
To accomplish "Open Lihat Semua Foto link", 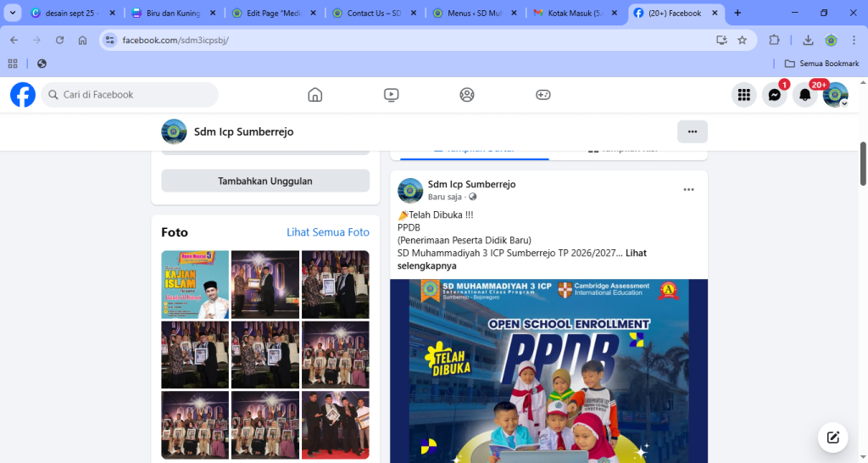I will [328, 232].
